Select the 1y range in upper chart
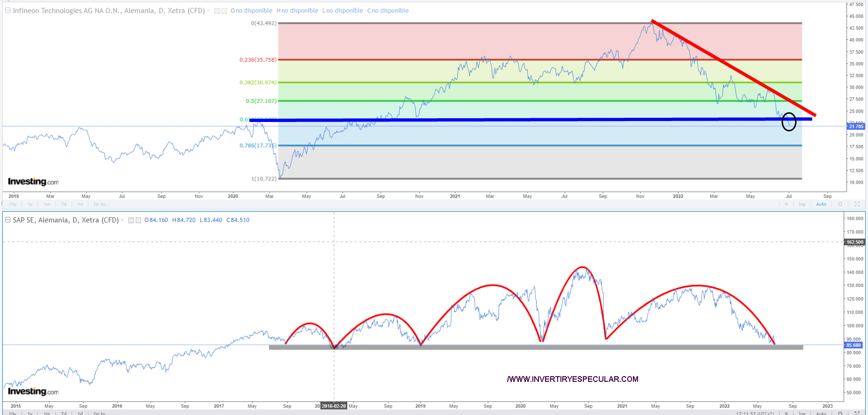The image size is (868, 415). pyautogui.click(x=30, y=204)
